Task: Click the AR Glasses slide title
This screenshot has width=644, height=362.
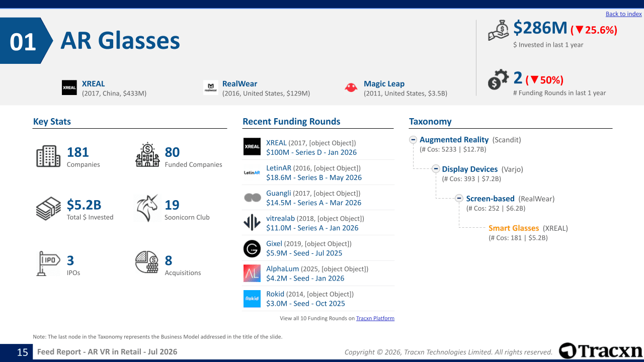Action: [120, 41]
